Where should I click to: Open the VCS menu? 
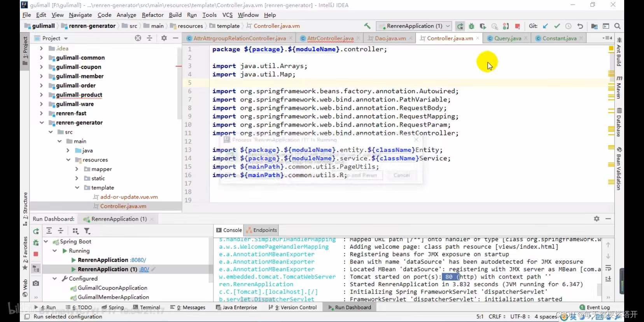[x=227, y=15]
